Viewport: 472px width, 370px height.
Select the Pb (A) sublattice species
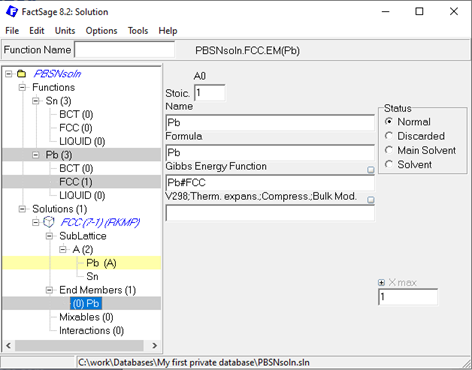pos(101,263)
